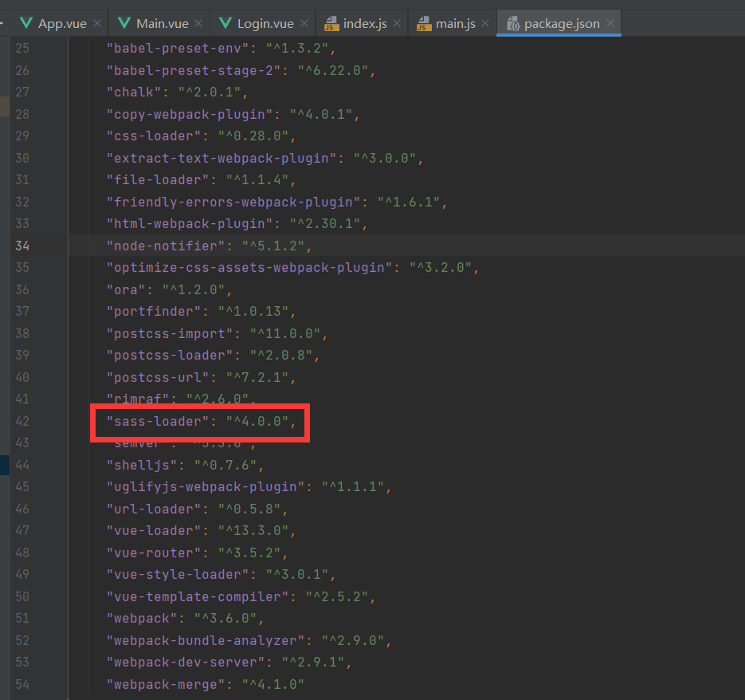Click the "babel-preset-env" key
Image resolution: width=745 pixels, height=700 pixels.
pyautogui.click(x=178, y=49)
